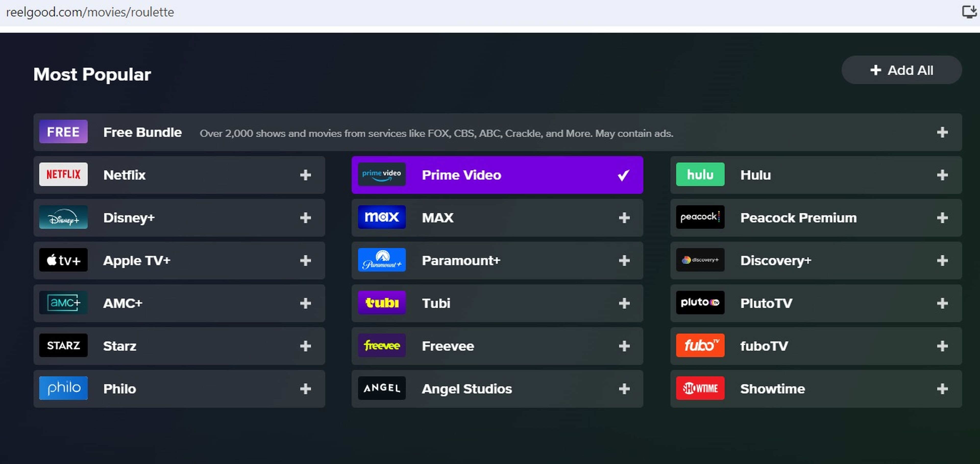Click the Discovery+ logo icon

coord(700,260)
